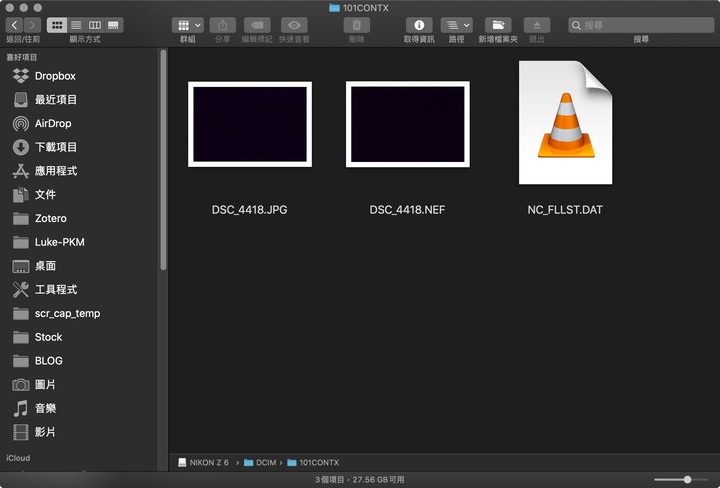Open AirDrop in the sidebar
Screen dimensions: 720x488
click(x=53, y=123)
